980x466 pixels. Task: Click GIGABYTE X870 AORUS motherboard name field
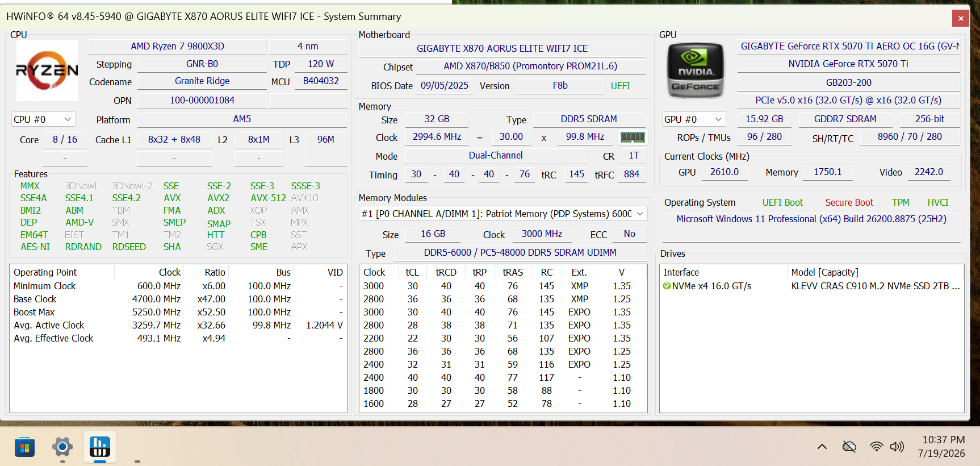pos(502,48)
